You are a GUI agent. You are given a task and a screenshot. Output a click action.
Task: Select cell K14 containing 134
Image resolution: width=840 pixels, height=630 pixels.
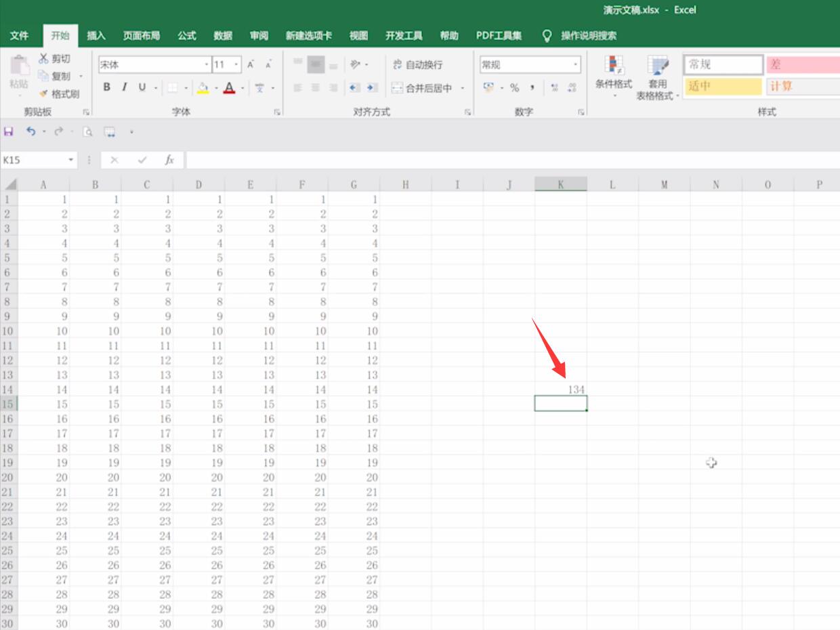(561, 389)
